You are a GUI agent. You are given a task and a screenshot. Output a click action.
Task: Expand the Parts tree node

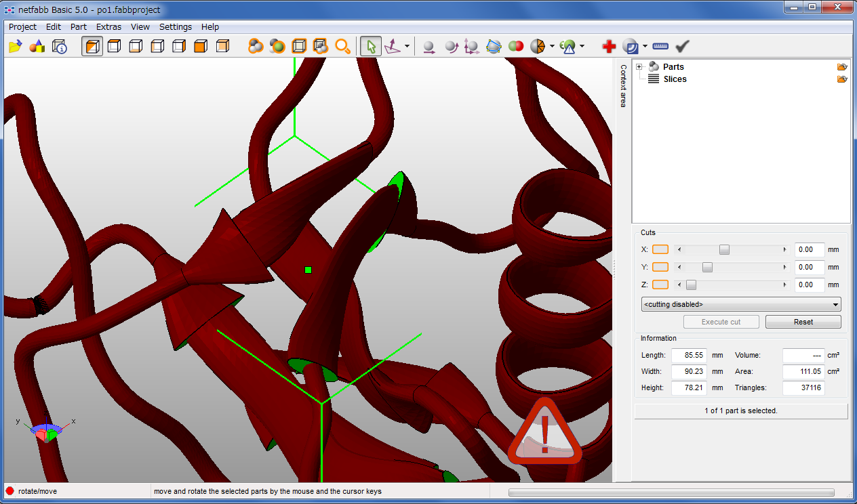(x=639, y=66)
